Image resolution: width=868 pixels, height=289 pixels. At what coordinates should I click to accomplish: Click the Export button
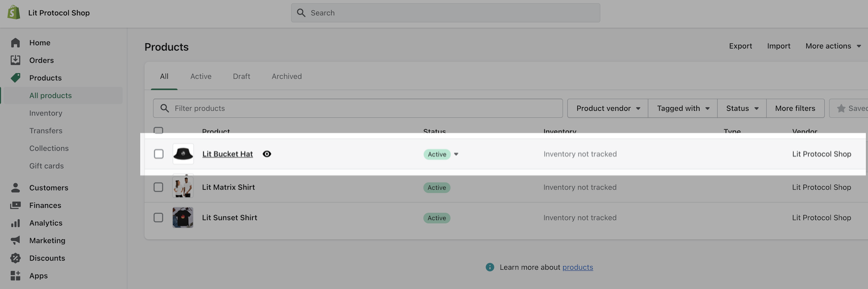(741, 46)
